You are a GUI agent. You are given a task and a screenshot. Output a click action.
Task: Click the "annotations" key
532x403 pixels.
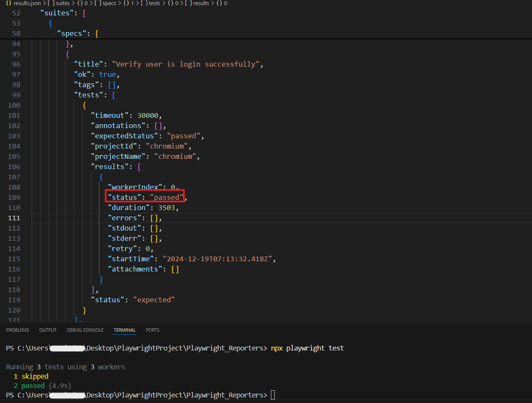click(x=118, y=126)
